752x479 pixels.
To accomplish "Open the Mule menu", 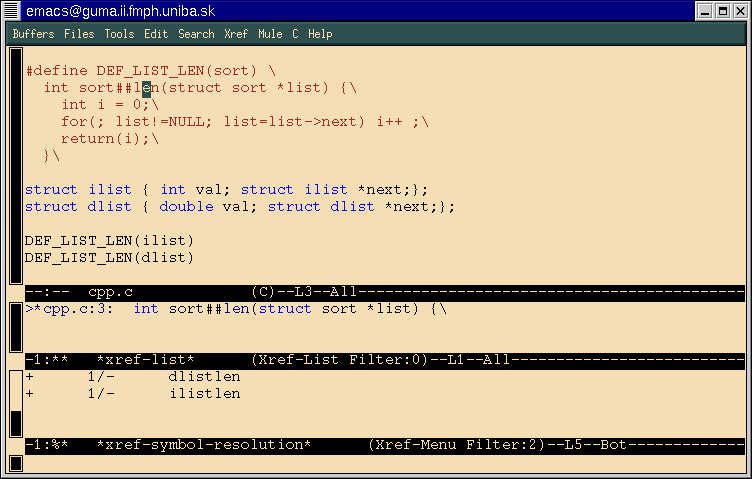I will click(x=270, y=34).
